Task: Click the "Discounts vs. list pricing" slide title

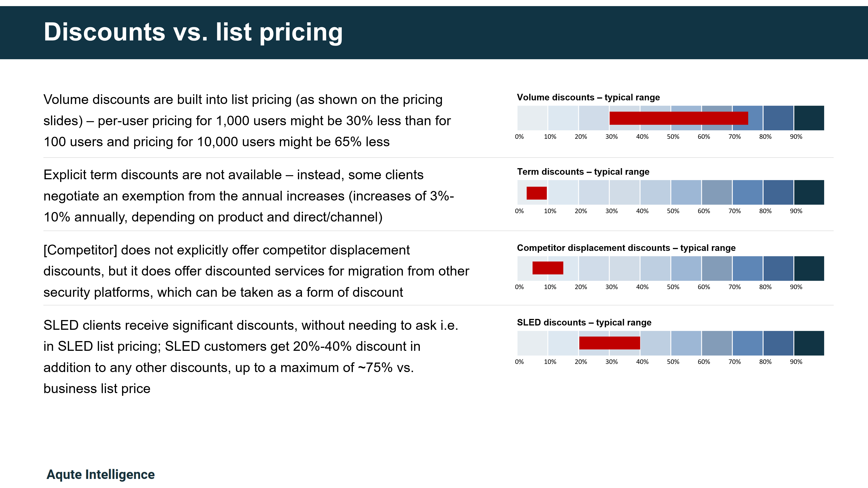Action: [x=193, y=32]
